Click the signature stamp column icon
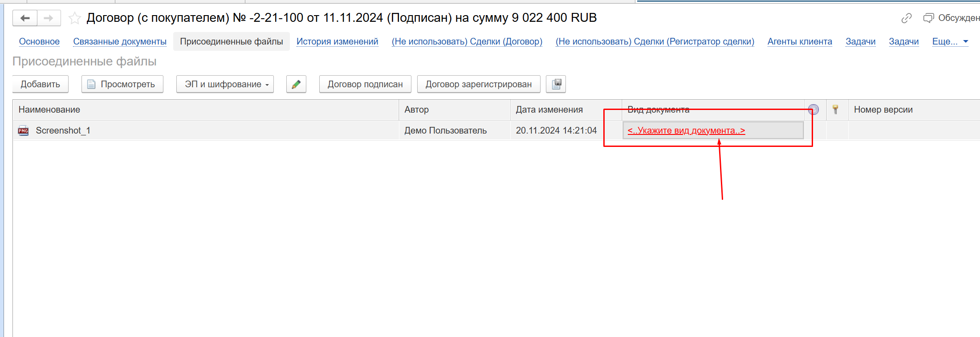 click(813, 110)
